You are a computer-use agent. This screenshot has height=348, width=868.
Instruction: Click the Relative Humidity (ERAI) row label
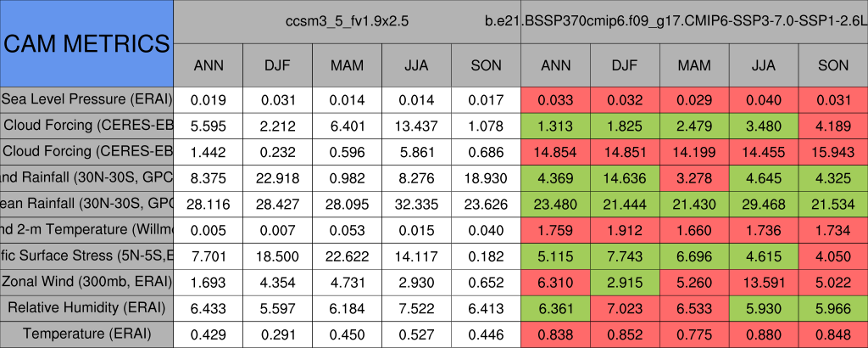click(86, 306)
